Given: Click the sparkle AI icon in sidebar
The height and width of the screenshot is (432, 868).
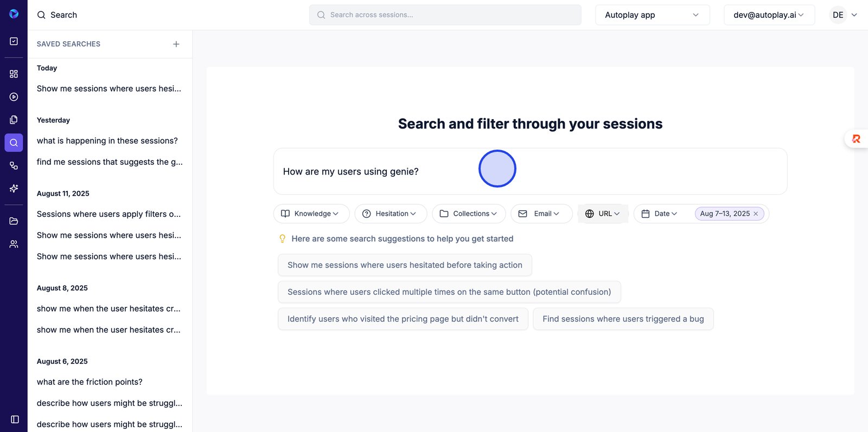Looking at the screenshot, I should tap(14, 188).
